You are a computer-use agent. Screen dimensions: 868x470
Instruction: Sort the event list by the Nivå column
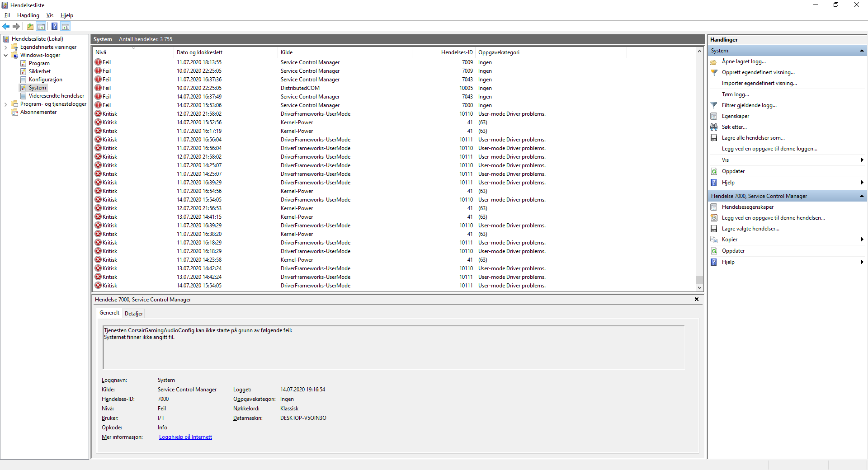(x=133, y=52)
